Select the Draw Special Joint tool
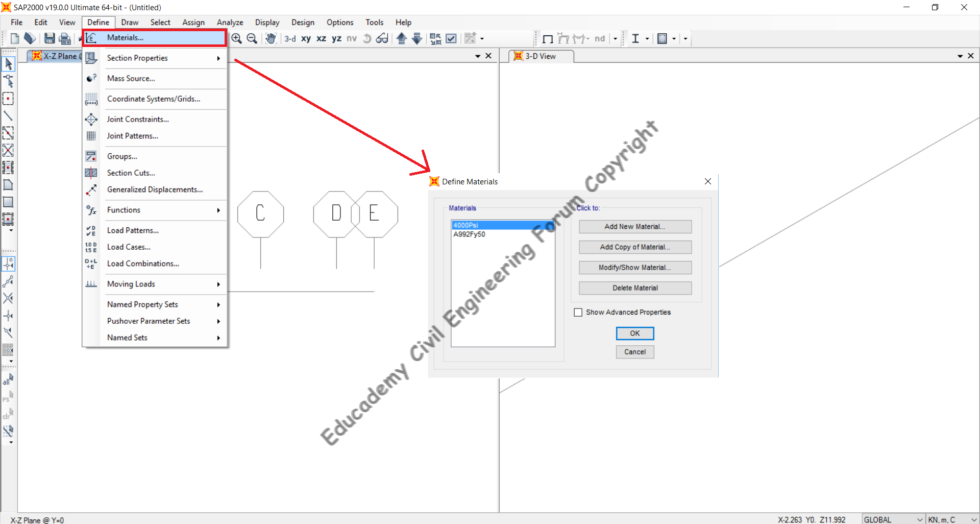Screen dimensions: 980x524 click(x=8, y=81)
